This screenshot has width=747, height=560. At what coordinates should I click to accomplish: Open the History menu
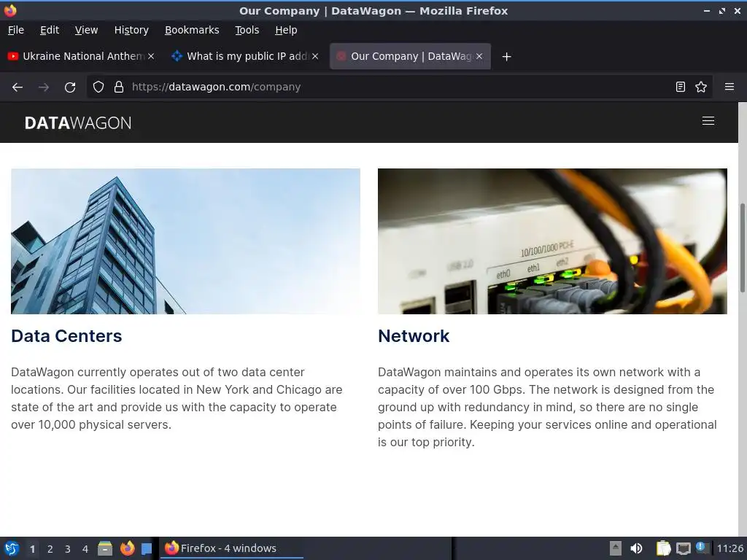pyautogui.click(x=131, y=30)
